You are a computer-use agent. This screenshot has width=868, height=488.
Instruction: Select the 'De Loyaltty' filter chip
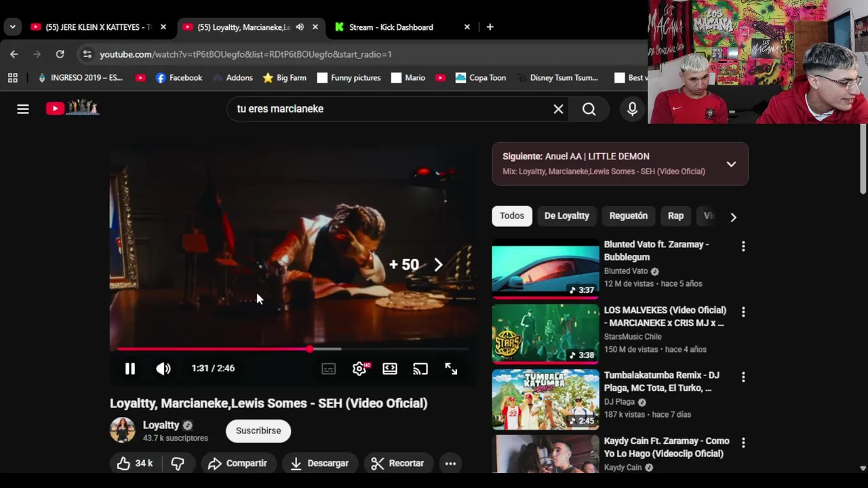click(x=567, y=216)
